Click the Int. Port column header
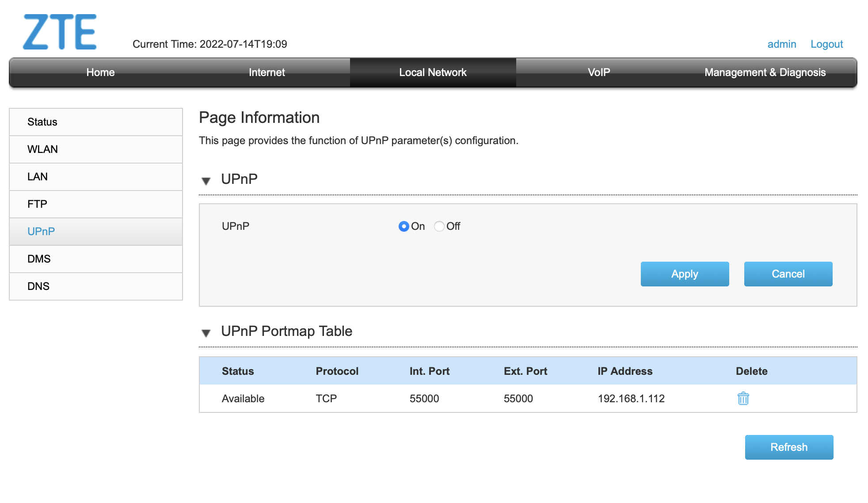Viewport: 868px width, 503px height. pos(430,371)
